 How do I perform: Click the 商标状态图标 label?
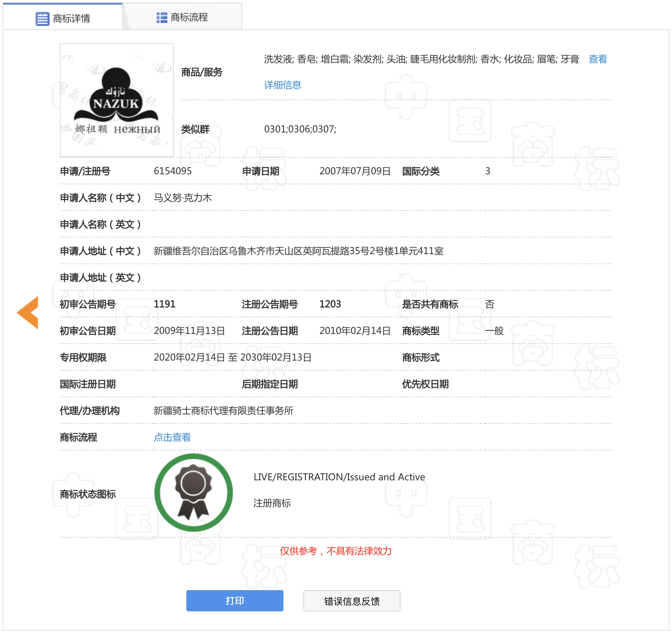[x=87, y=494]
